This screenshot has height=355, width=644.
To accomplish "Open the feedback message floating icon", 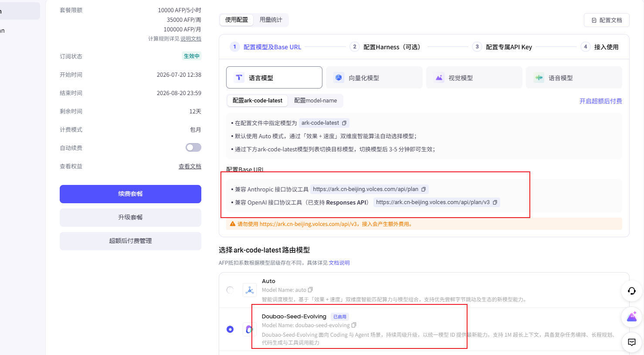I will 632,342.
